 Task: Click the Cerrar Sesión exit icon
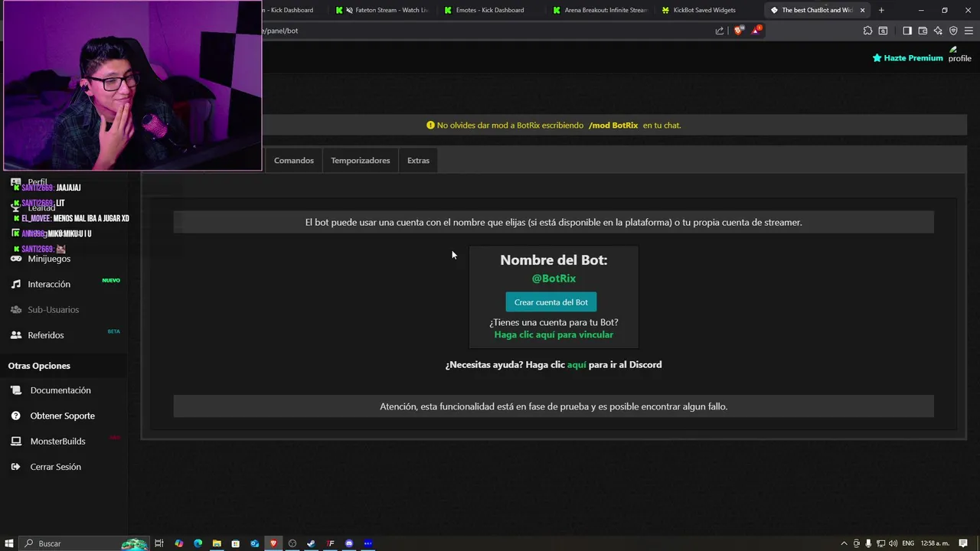16,467
